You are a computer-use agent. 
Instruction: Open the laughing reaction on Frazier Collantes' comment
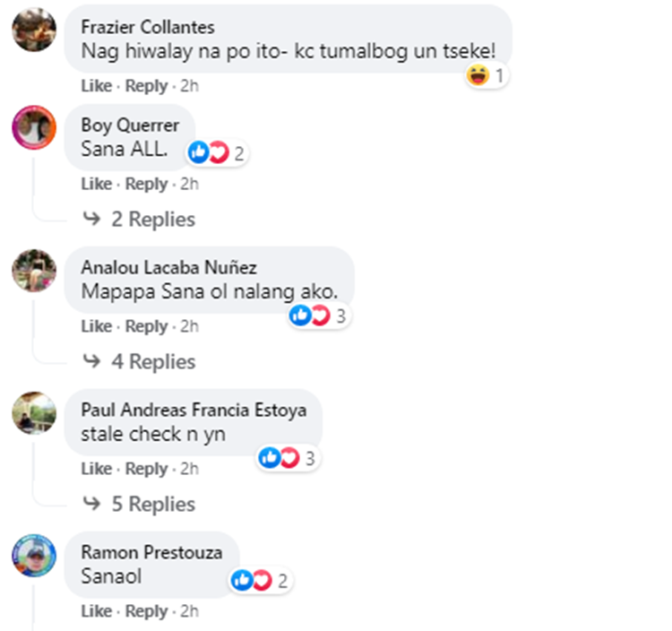point(487,76)
